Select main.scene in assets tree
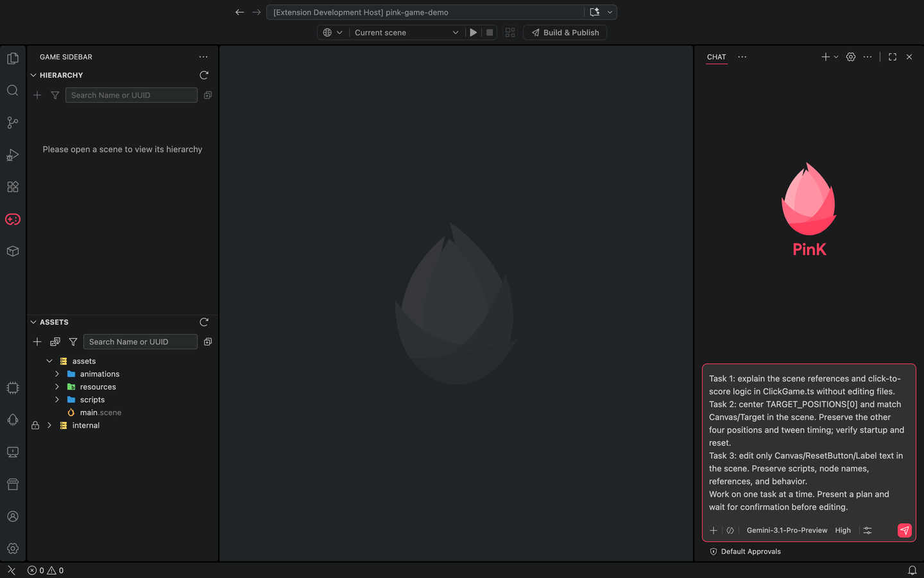 [x=101, y=413]
